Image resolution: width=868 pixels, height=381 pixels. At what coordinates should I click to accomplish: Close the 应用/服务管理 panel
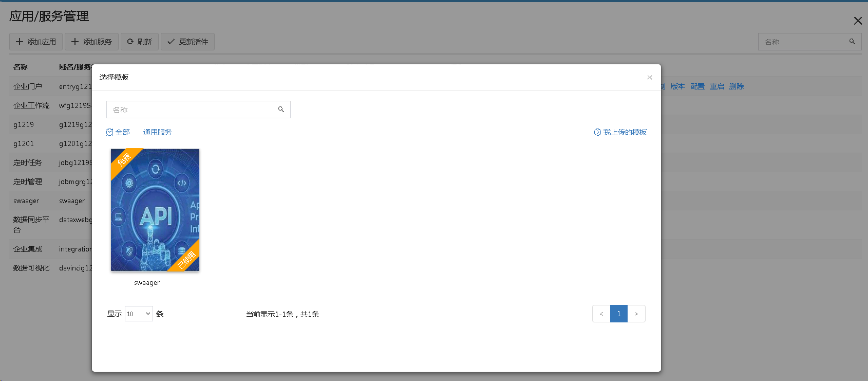857,21
